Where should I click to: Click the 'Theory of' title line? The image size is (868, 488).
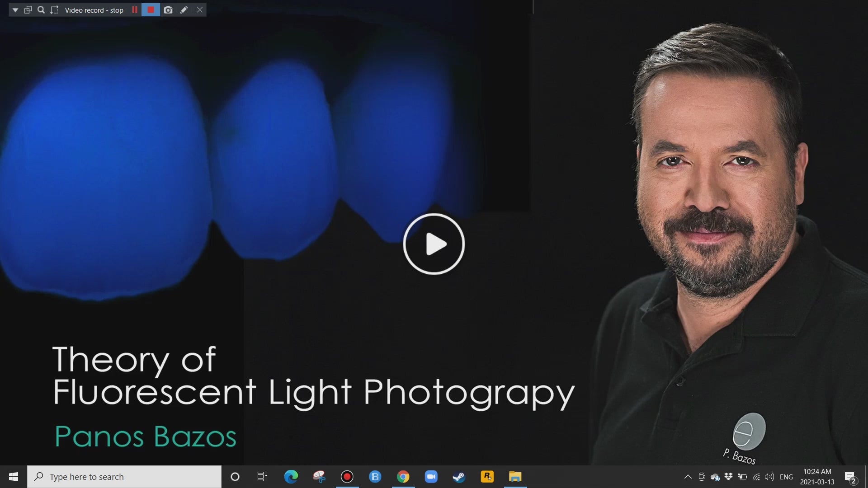point(134,360)
